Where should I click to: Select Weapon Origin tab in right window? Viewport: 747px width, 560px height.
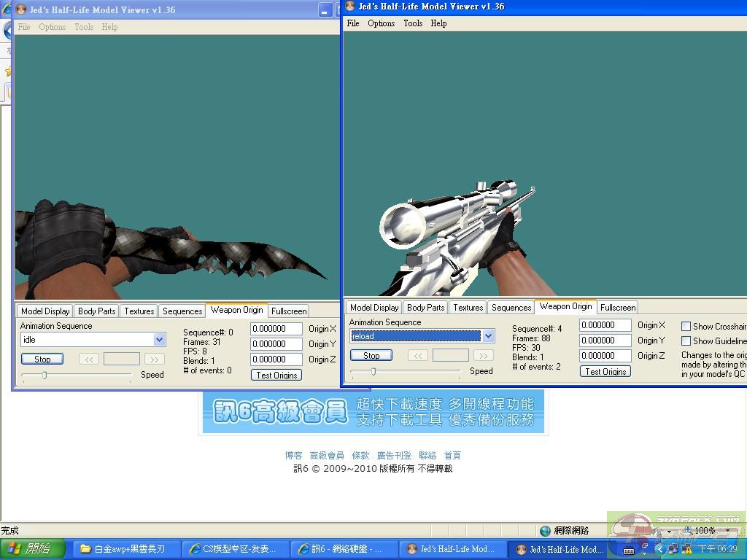(x=566, y=306)
